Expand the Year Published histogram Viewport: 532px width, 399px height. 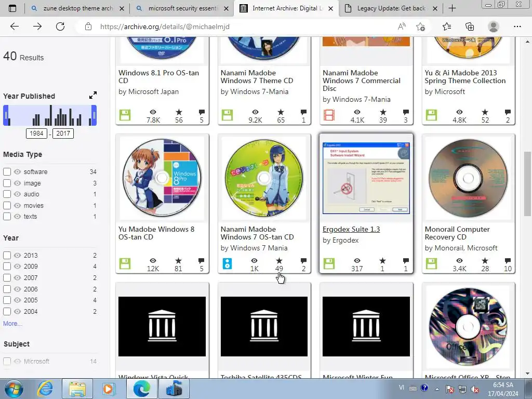92,96
